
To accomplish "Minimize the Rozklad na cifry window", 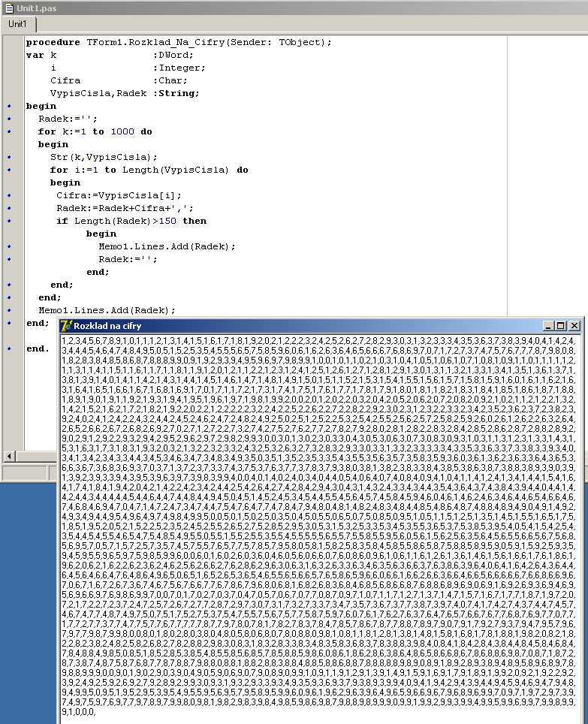I will (548, 326).
